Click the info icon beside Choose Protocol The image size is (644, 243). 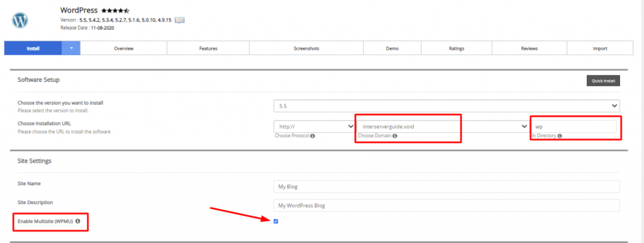tap(312, 136)
